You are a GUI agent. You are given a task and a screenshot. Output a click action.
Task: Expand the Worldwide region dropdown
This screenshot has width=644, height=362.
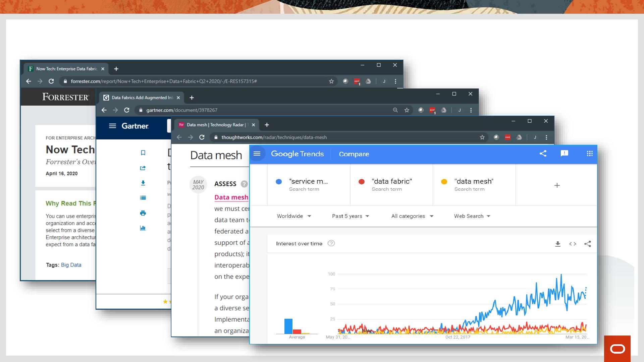pos(294,216)
